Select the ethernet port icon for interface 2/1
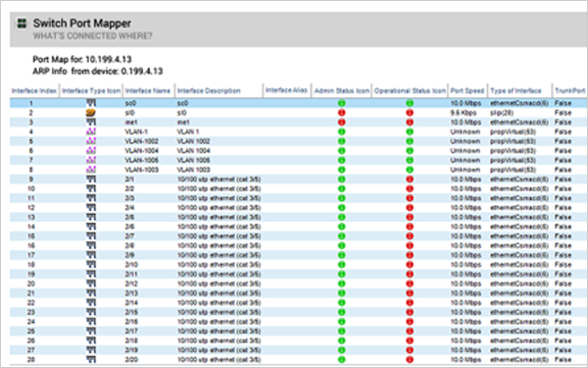This screenshot has height=368, width=588. coord(91,180)
